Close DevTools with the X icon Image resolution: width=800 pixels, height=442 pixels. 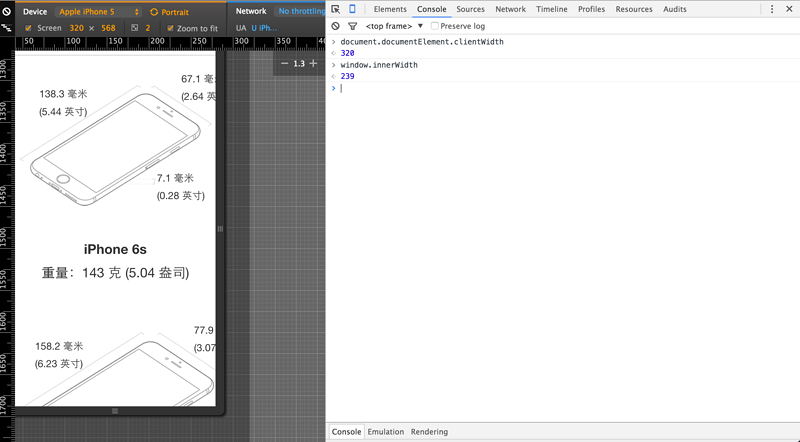pyautogui.click(x=789, y=9)
